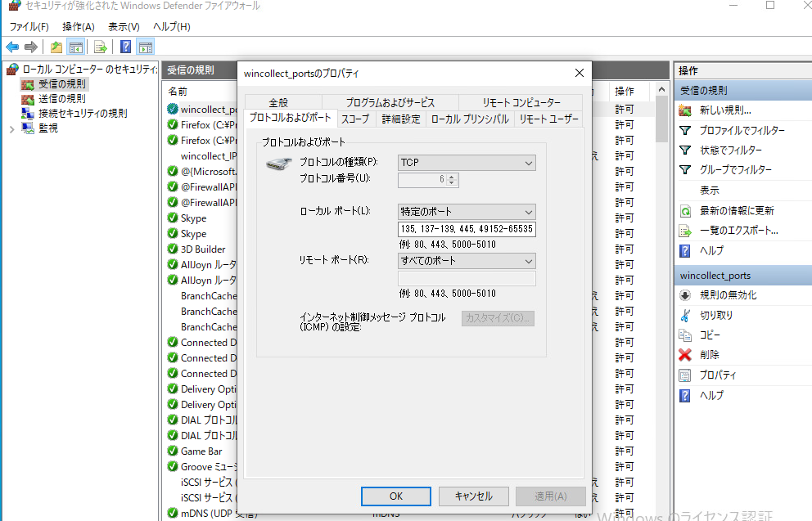The width and height of the screenshot is (812, 521).
Task: Click キャンセル in the properties dialog
Action: 473,496
